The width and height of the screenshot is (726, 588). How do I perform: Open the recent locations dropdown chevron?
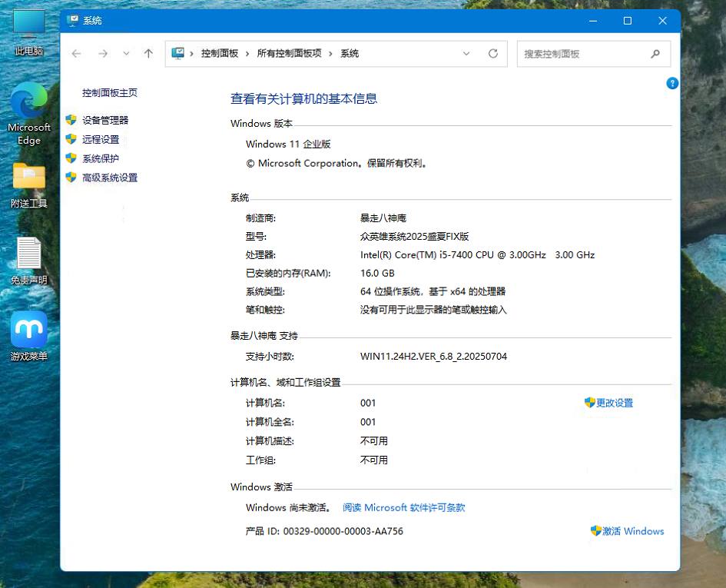[x=126, y=54]
